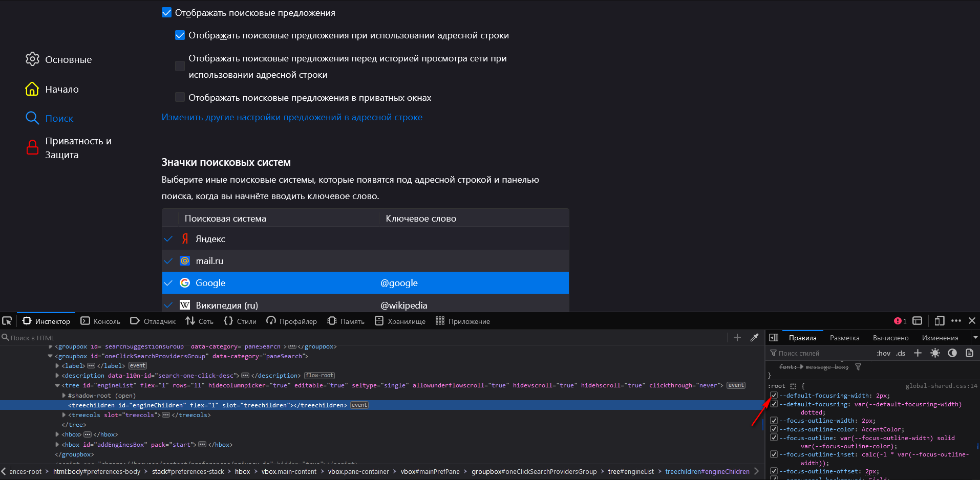Click the Яндекс engine icon
Viewport: 980px width, 480px height.
point(185,238)
